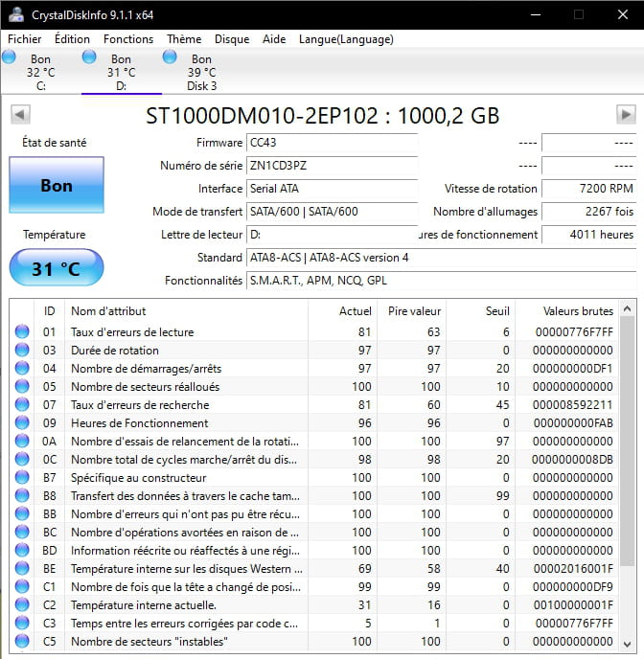Click the operating hours field 4011 heures
644x659 pixels.
(589, 235)
